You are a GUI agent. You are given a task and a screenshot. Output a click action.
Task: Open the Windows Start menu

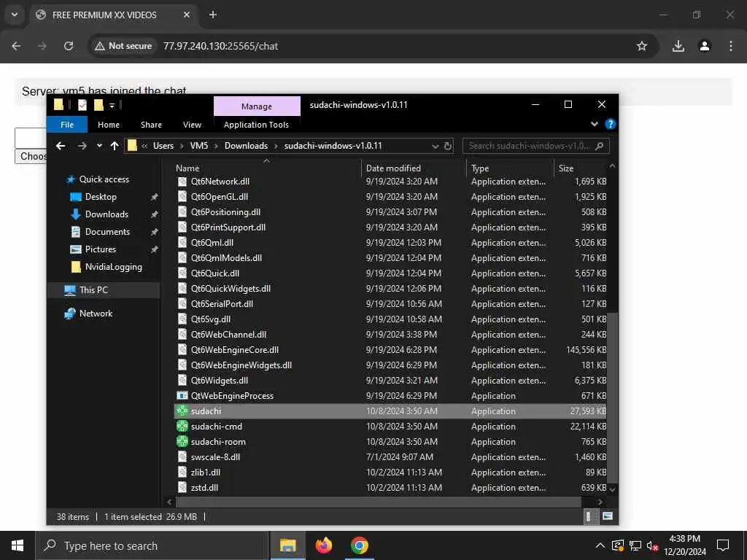(18, 545)
